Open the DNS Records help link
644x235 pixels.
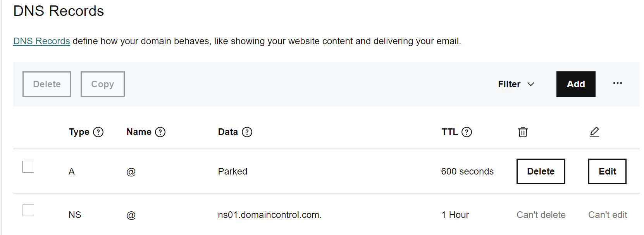pos(41,41)
